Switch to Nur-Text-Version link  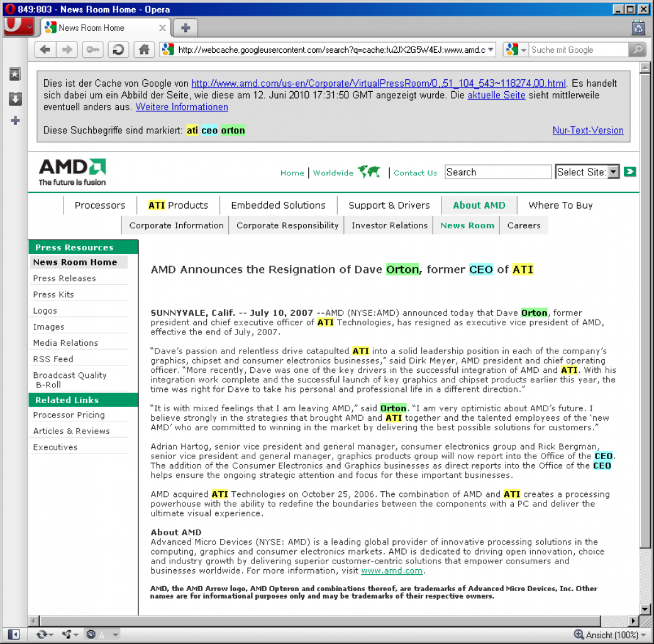(x=588, y=130)
